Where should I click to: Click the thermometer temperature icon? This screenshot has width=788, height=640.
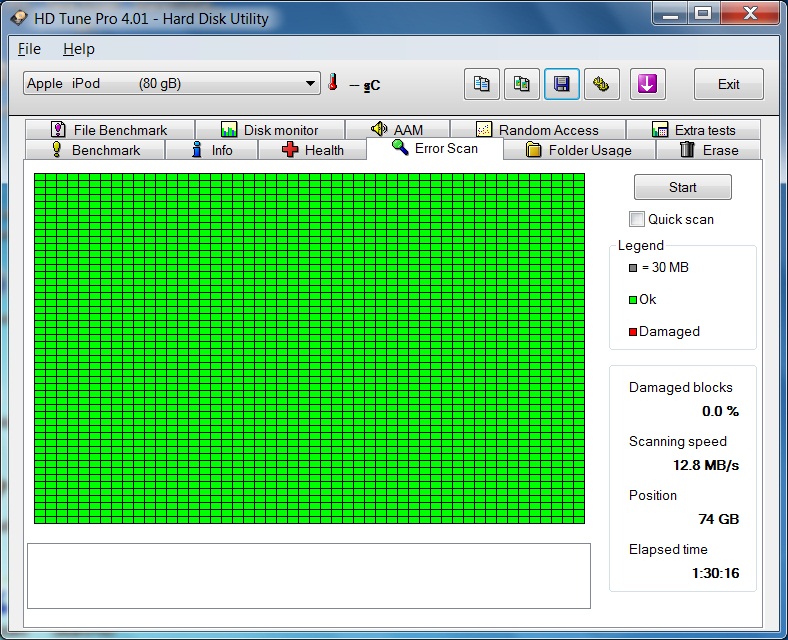click(x=333, y=84)
